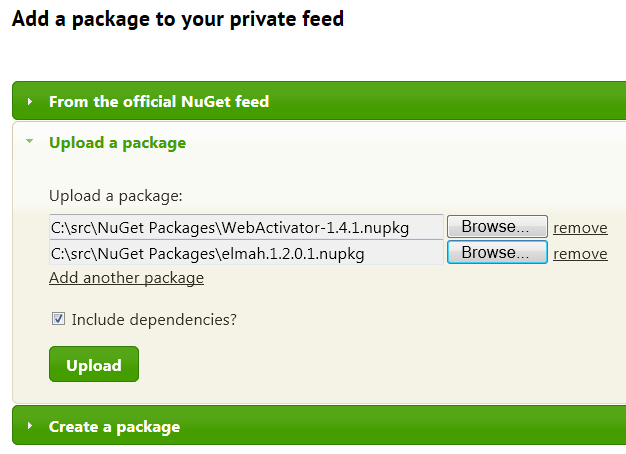Remove the WebActivator-1.4.1.nupkg entry
This screenshot has height=454, width=626.
(x=580, y=228)
